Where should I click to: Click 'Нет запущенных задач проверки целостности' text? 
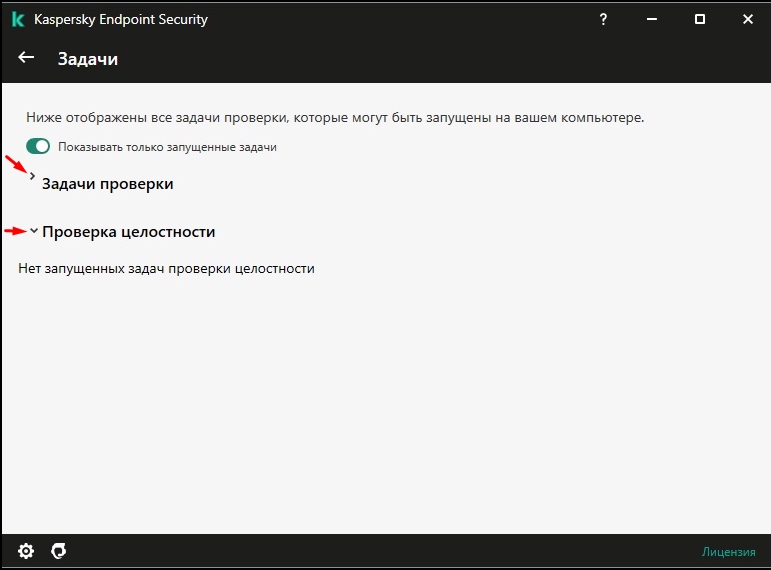166,269
